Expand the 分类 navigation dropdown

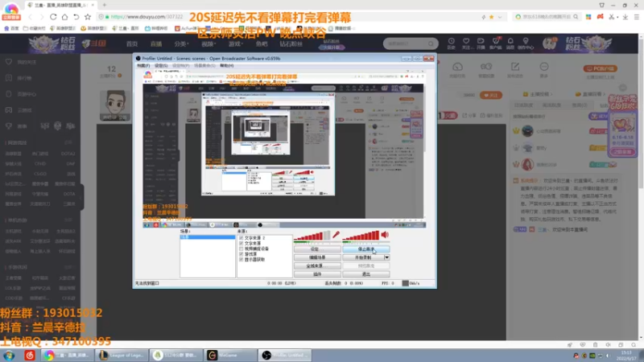click(x=181, y=44)
